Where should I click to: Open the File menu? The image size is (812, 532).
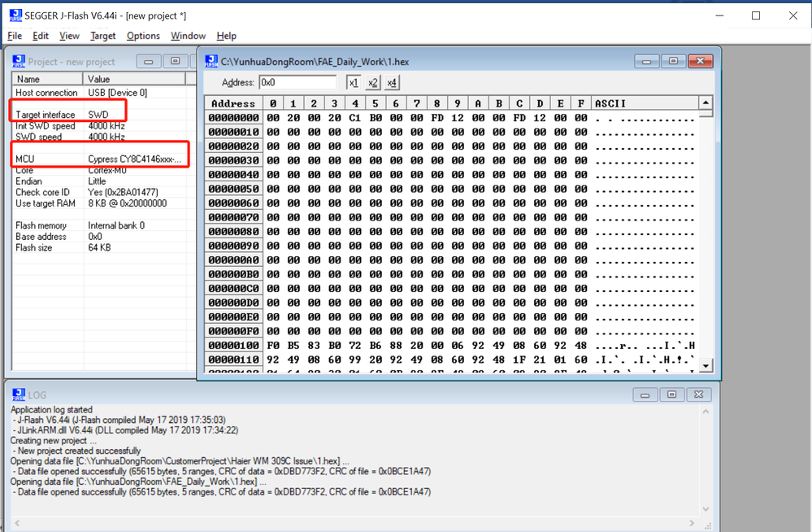tap(14, 36)
